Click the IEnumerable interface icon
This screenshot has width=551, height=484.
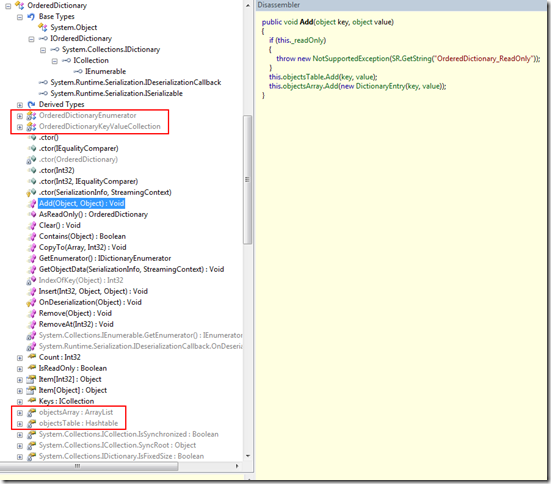(x=78, y=71)
